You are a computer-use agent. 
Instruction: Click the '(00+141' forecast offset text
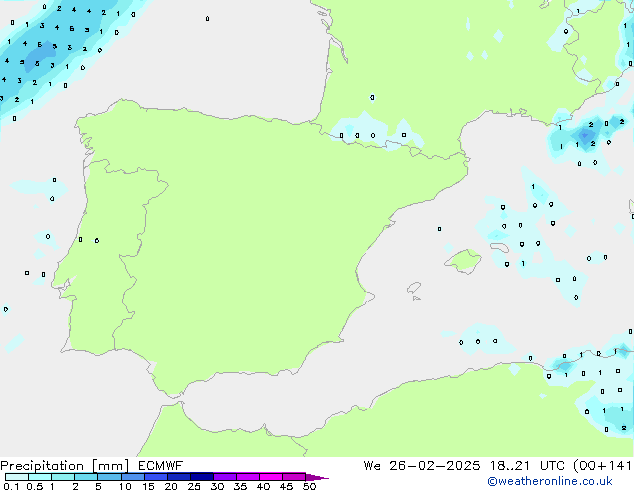[602, 466]
